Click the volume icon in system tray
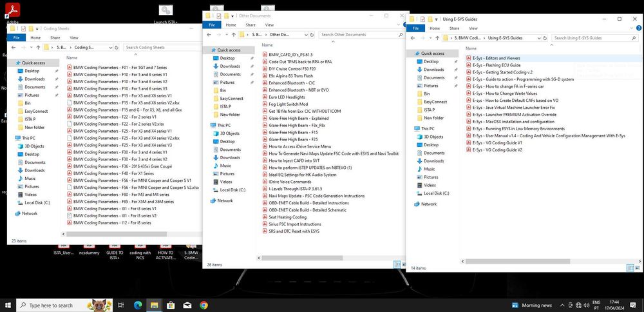Screen dimensions: 644x312 (x=587, y=306)
